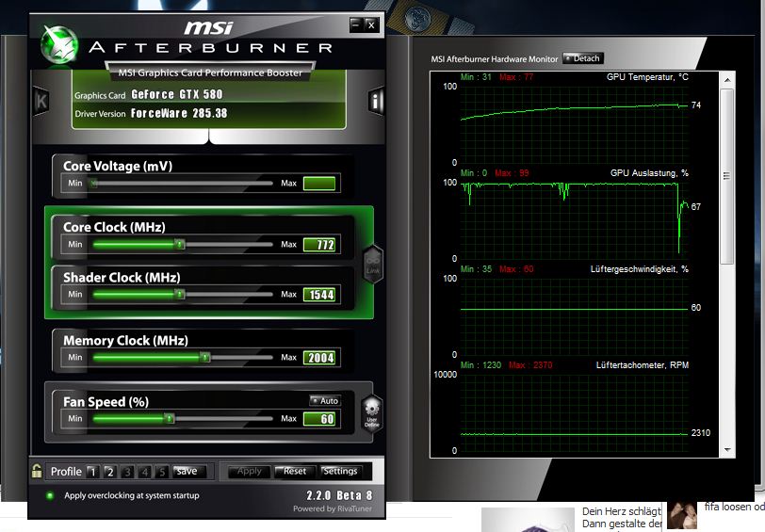Select Profile slot 1
This screenshot has height=532, width=765.
click(92, 472)
